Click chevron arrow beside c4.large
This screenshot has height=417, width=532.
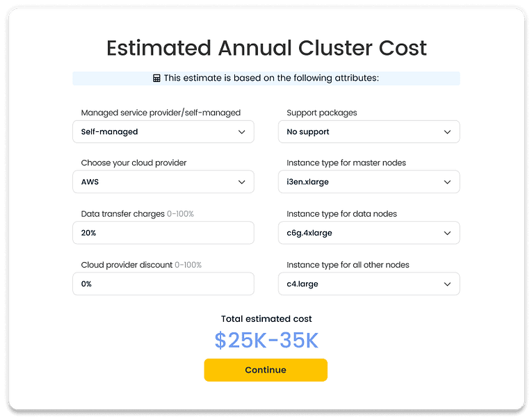[x=447, y=284]
